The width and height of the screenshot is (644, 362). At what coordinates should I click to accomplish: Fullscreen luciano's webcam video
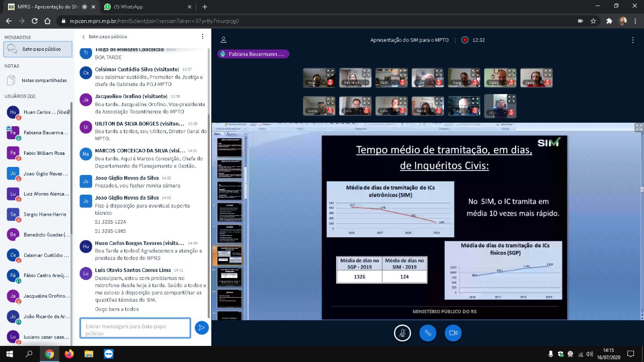(331, 101)
